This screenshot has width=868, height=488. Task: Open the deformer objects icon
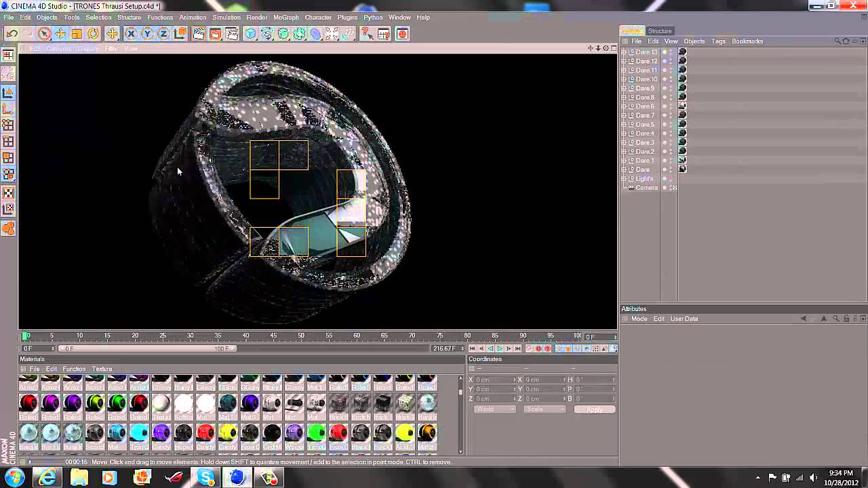coord(315,34)
